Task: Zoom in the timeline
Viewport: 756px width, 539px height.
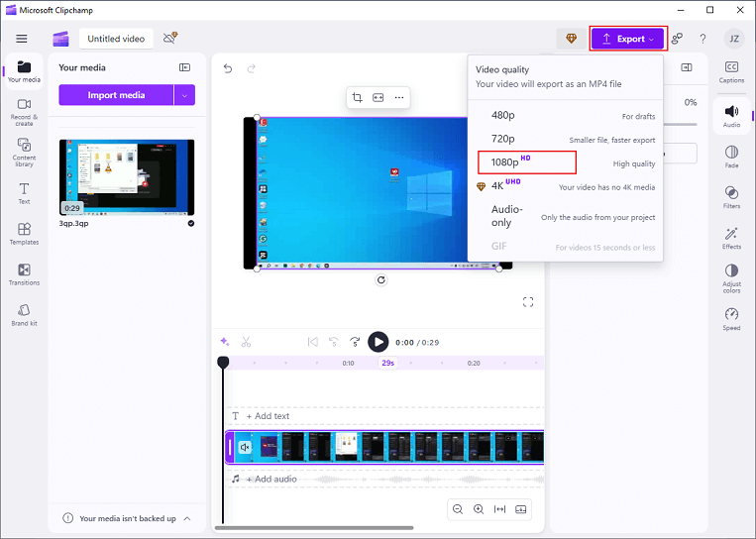Action: tap(479, 509)
